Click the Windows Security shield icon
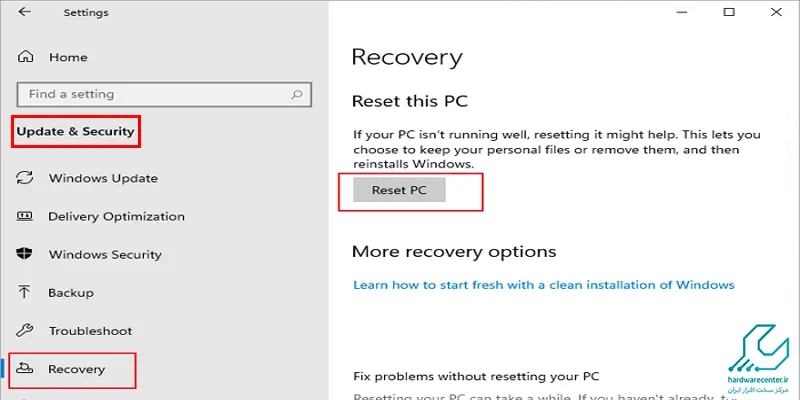 24,254
